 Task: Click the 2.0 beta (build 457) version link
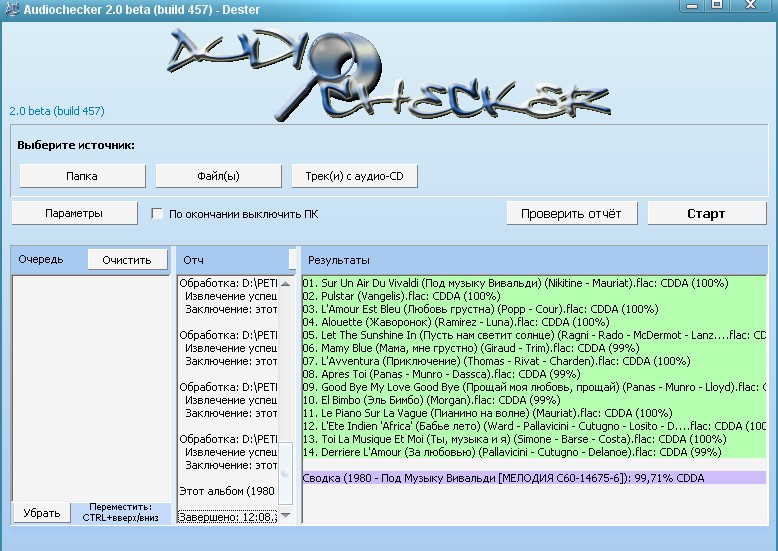point(57,111)
